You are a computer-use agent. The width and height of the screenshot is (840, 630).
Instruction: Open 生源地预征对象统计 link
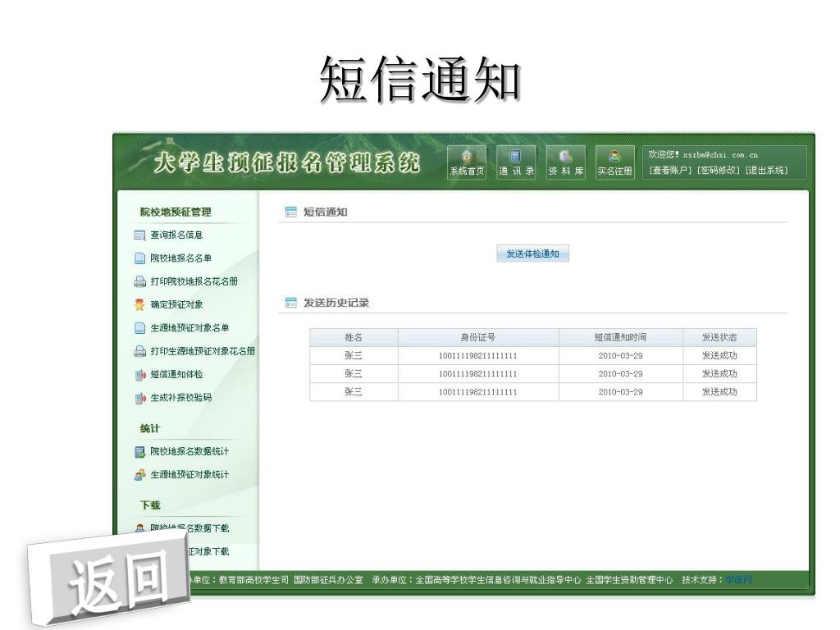tap(189, 475)
